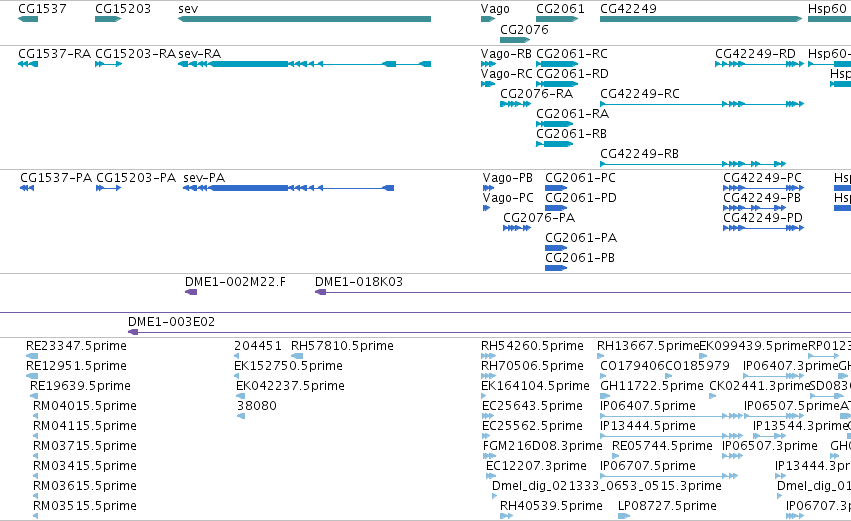Select the CG2061-PC label
851x521 pixels.
580,178
